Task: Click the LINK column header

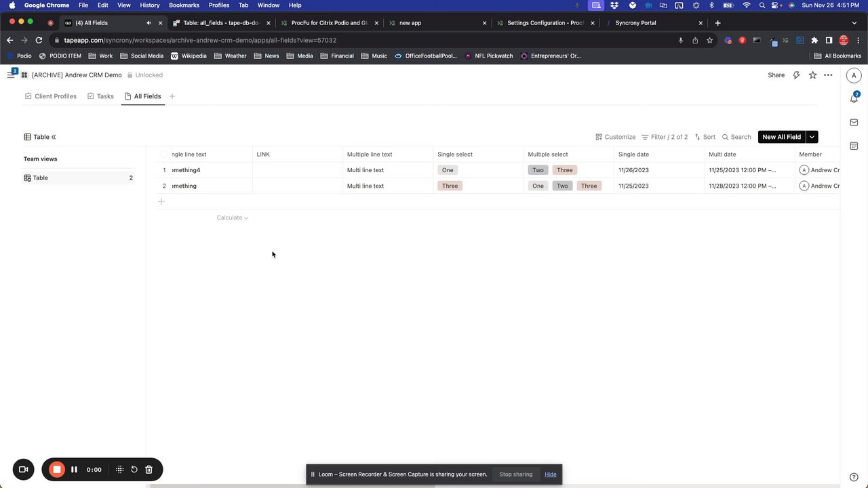Action: point(298,155)
